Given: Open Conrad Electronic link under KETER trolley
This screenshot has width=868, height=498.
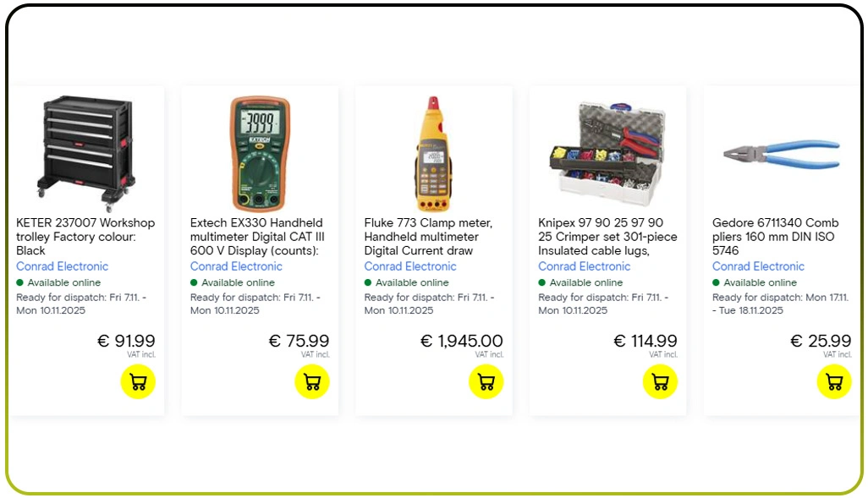Looking at the screenshot, I should (62, 265).
